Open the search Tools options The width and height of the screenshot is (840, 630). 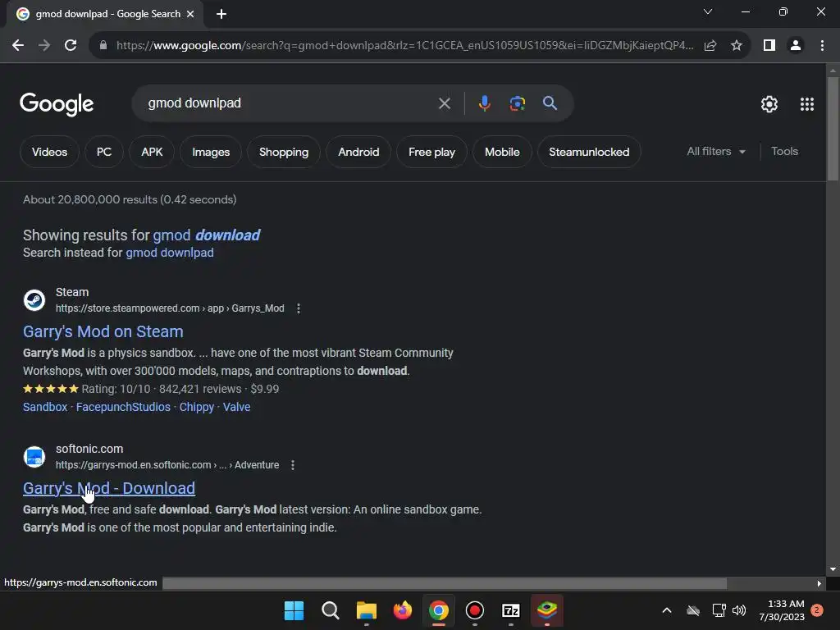click(x=785, y=152)
